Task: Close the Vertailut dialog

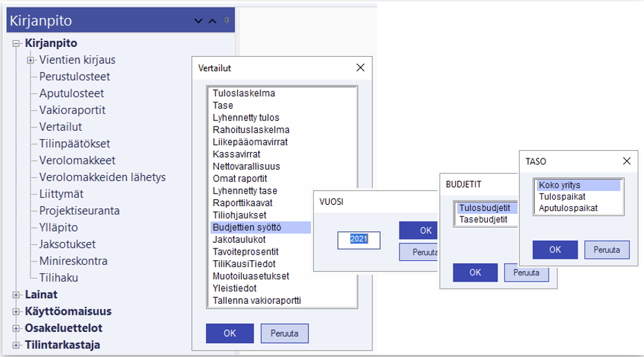Action: click(x=360, y=68)
